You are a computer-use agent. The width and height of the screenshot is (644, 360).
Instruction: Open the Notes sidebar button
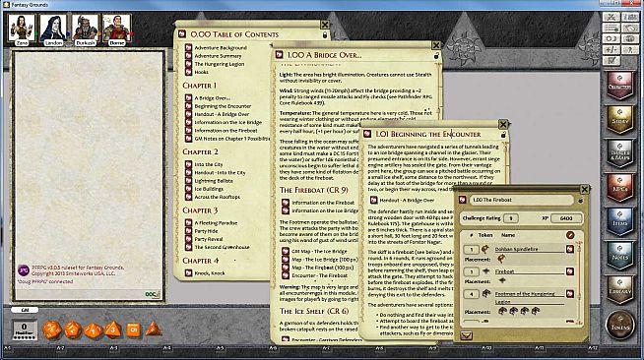tap(619, 256)
